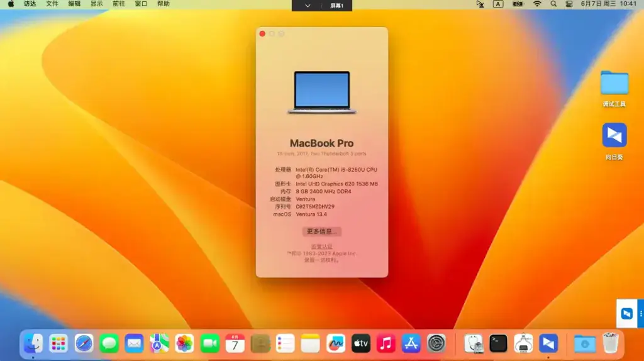Open Notes app in the Dock
This screenshot has height=361, width=644.
(x=311, y=343)
